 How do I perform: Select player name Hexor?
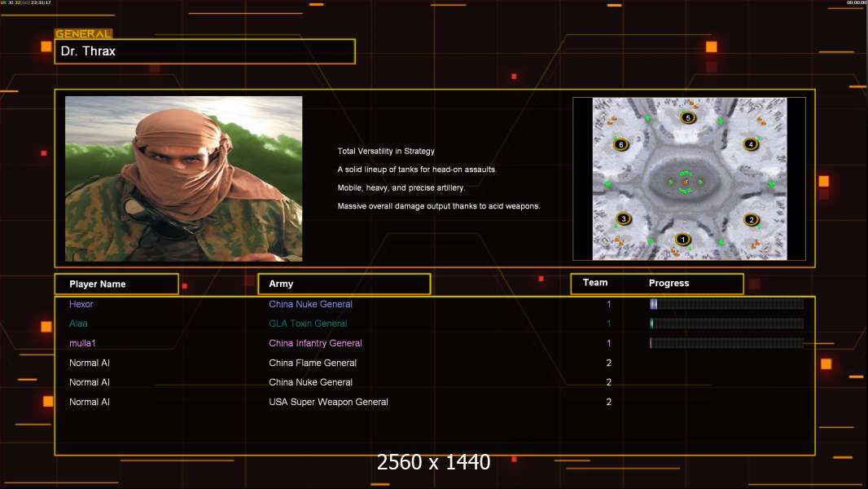pos(81,304)
